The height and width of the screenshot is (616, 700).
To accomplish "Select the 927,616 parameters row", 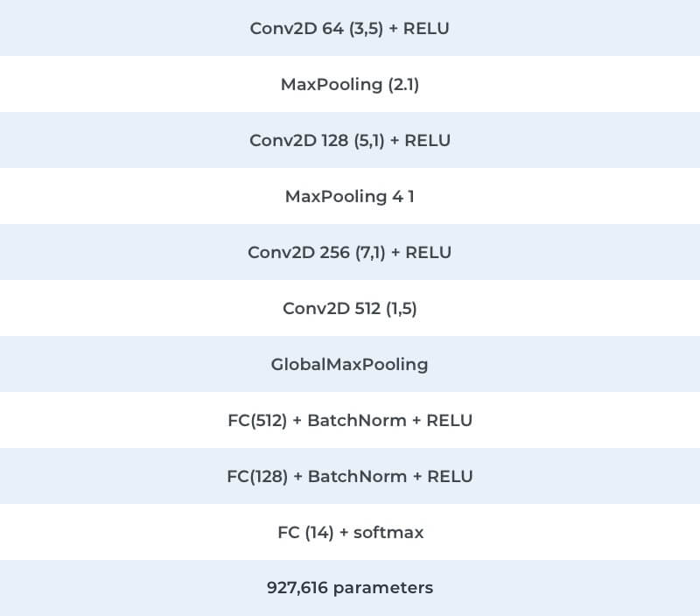I will click(350, 588).
